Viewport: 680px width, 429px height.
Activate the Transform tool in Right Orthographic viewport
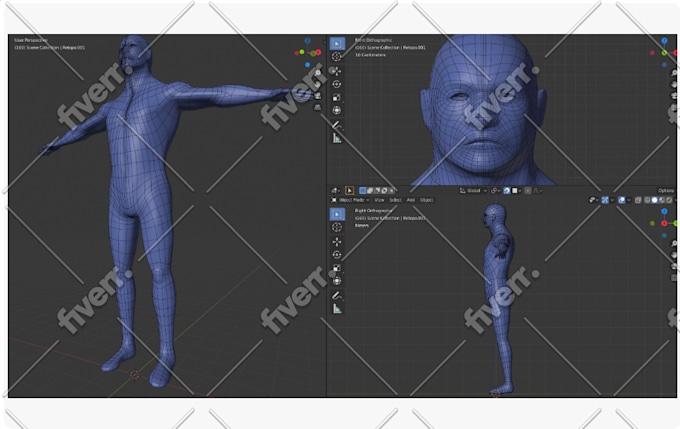pyautogui.click(x=337, y=281)
